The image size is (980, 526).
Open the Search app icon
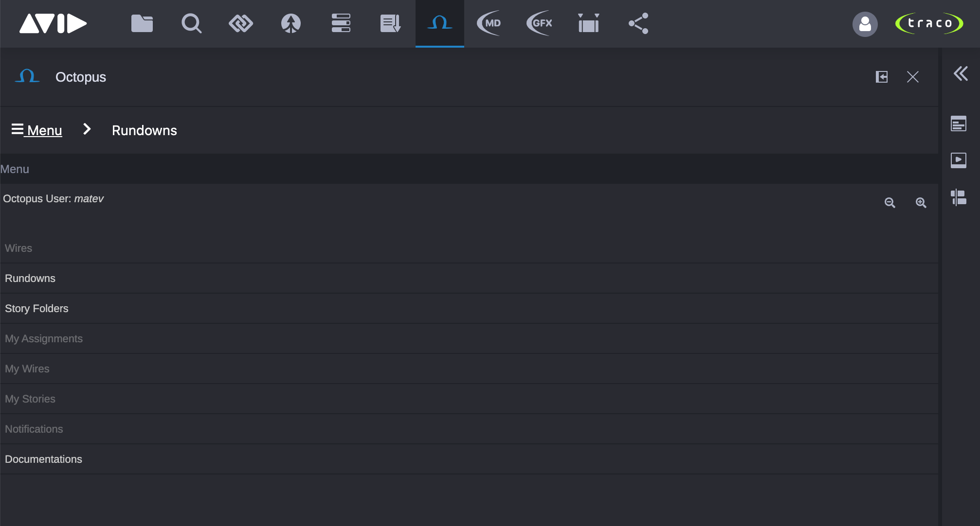point(191,23)
